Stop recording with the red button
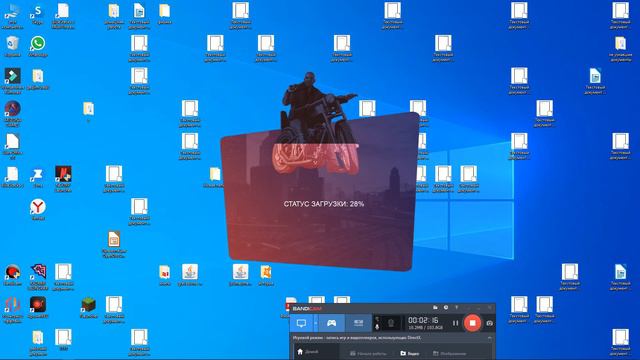640x360 pixels. coord(472,323)
